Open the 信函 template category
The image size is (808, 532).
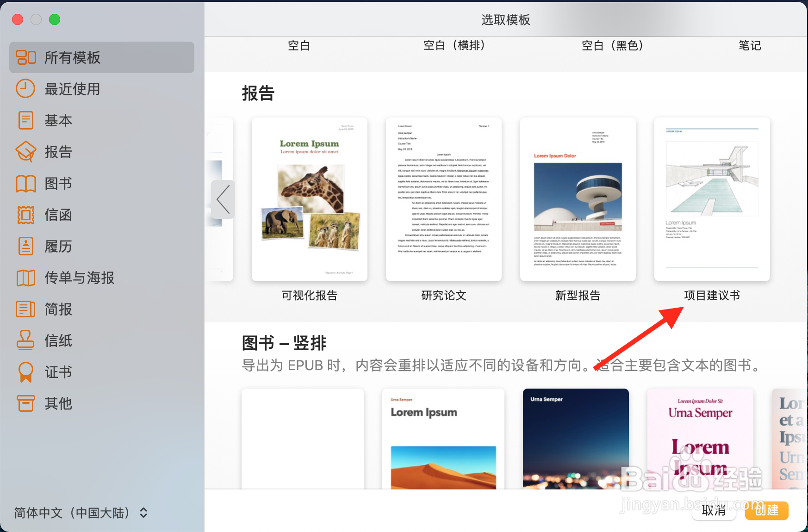click(25, 215)
